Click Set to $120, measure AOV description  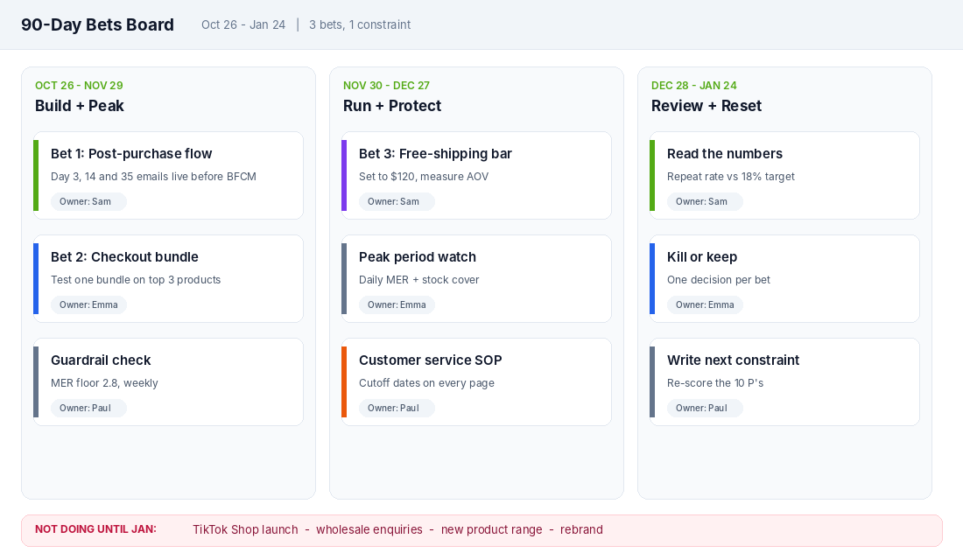coord(424,177)
